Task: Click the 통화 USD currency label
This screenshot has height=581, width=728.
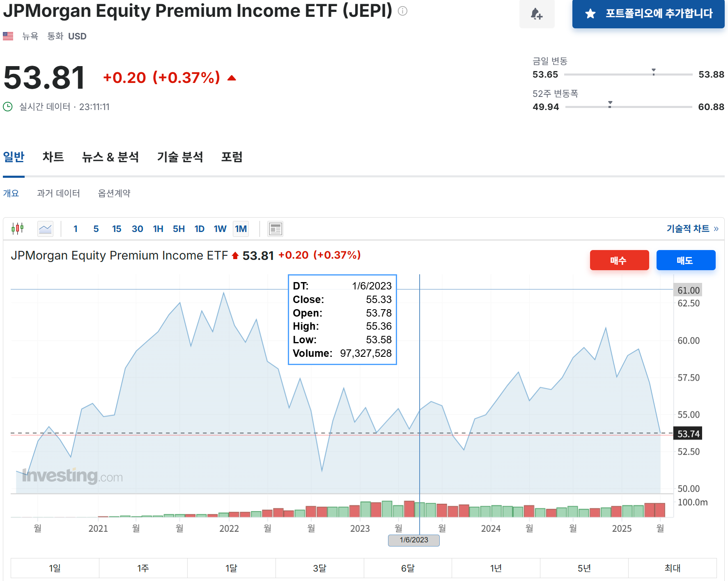Action: (x=67, y=36)
